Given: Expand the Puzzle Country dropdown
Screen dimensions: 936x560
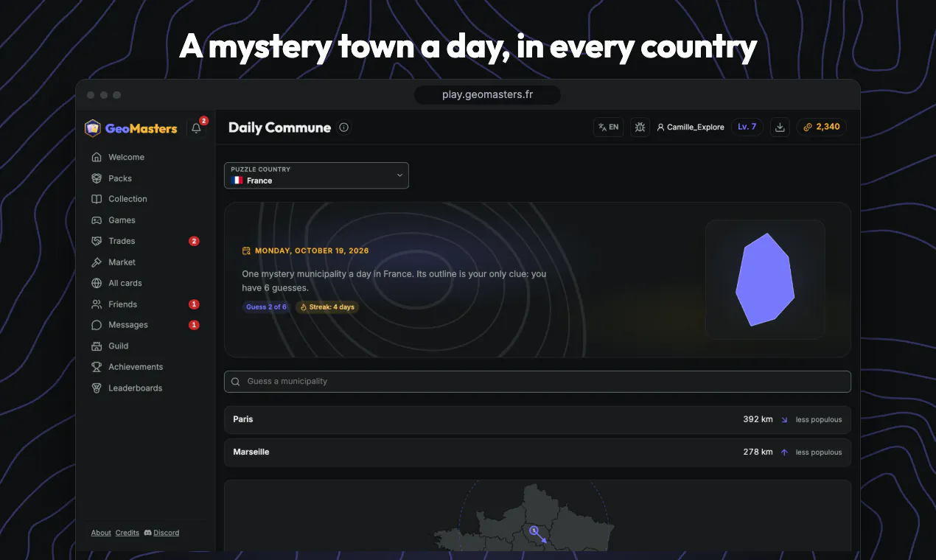Looking at the screenshot, I should pos(316,175).
